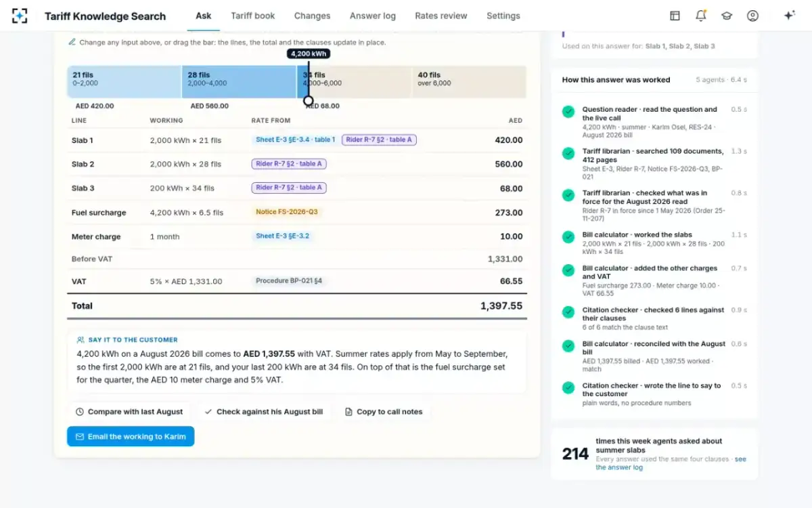Open Rider R-7 §2 table A citation on Slab 3
This screenshot has height=508, width=812.
[x=289, y=188]
